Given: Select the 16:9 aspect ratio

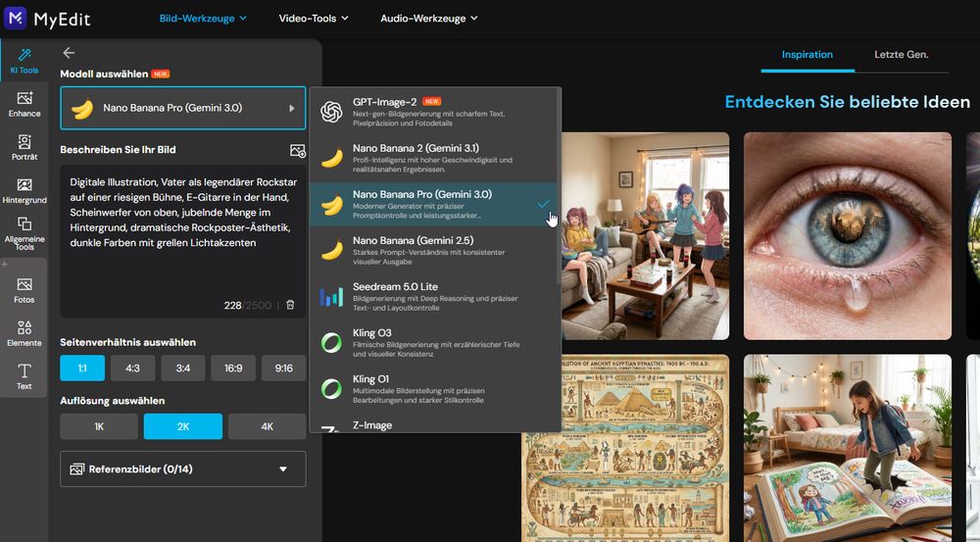Looking at the screenshot, I should click(x=233, y=369).
